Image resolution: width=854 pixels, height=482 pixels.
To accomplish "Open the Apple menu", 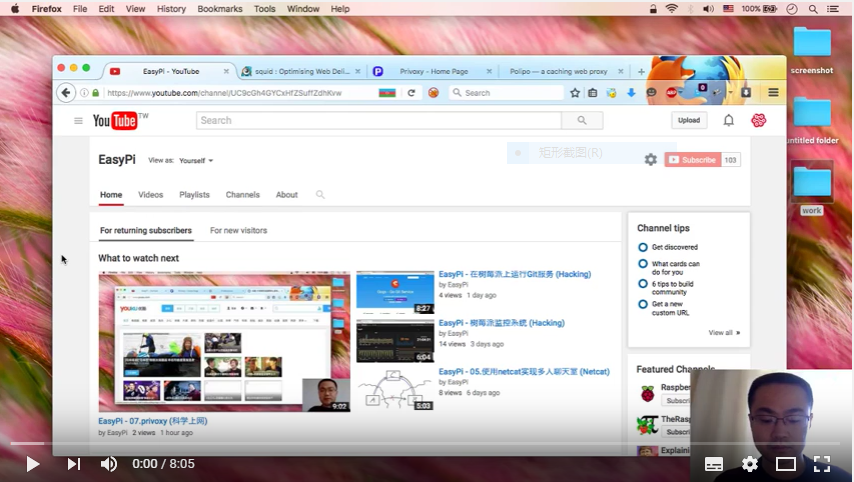I will pyautogui.click(x=15, y=9).
